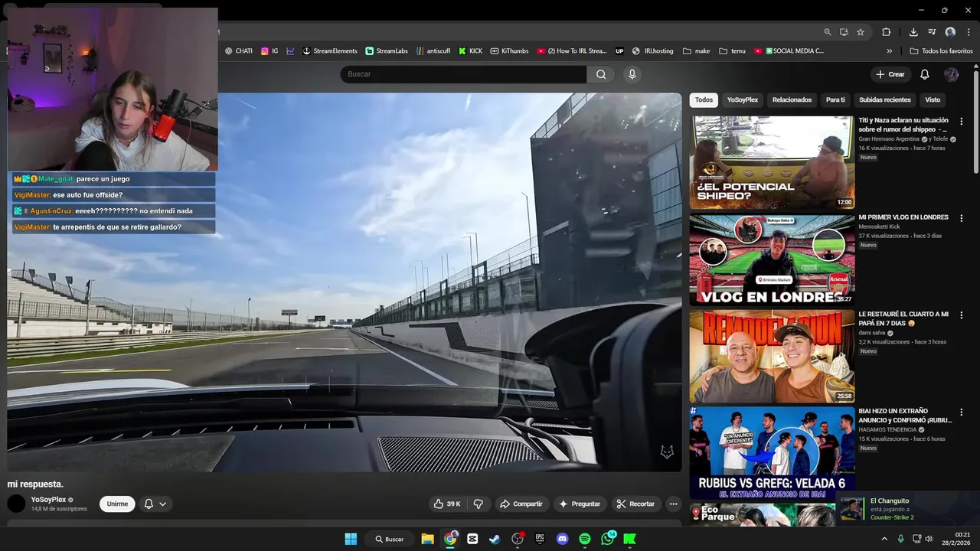Start voice search with the microphone icon
Screen dimensions: 980x551
point(632,74)
